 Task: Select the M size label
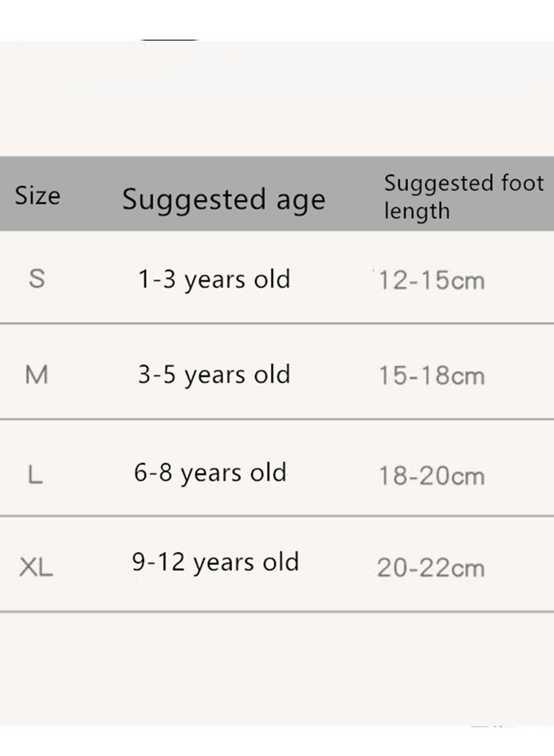37,375
